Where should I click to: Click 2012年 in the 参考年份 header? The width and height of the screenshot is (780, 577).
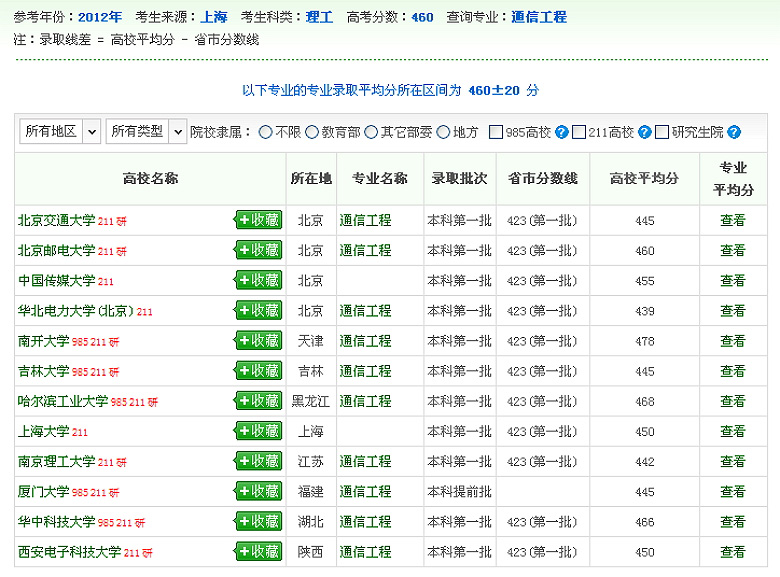100,17
